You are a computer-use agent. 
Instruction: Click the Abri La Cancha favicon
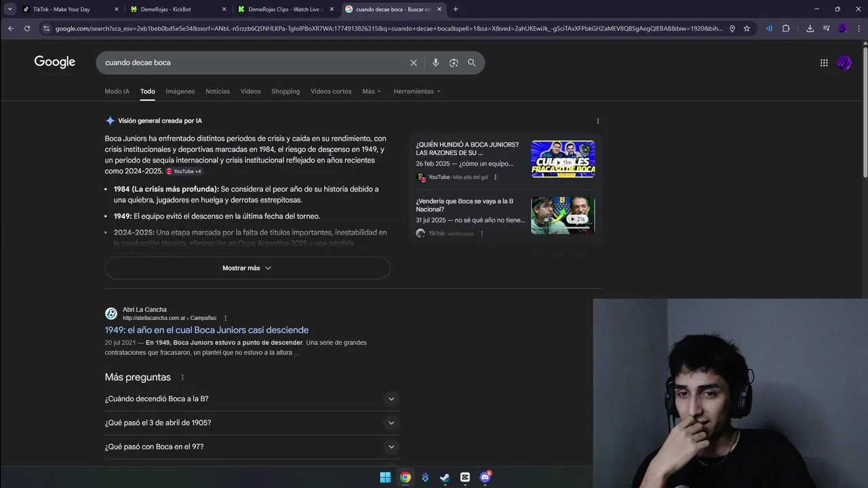pyautogui.click(x=111, y=314)
